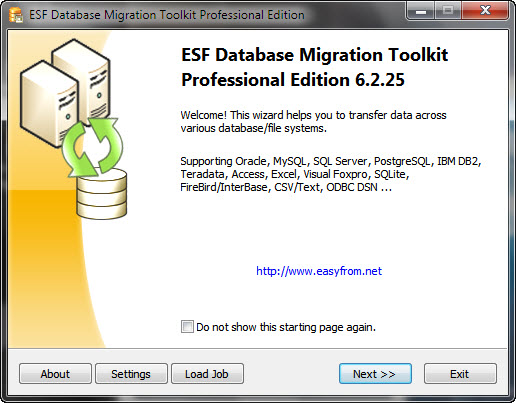The width and height of the screenshot is (516, 403).
Task: Click the front server tower illustration
Action: [49, 103]
